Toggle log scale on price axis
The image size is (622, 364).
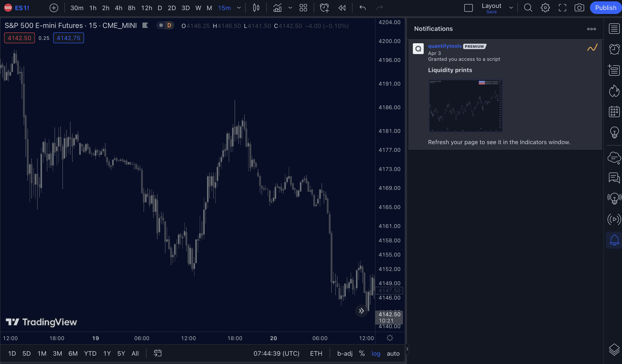[x=376, y=353]
